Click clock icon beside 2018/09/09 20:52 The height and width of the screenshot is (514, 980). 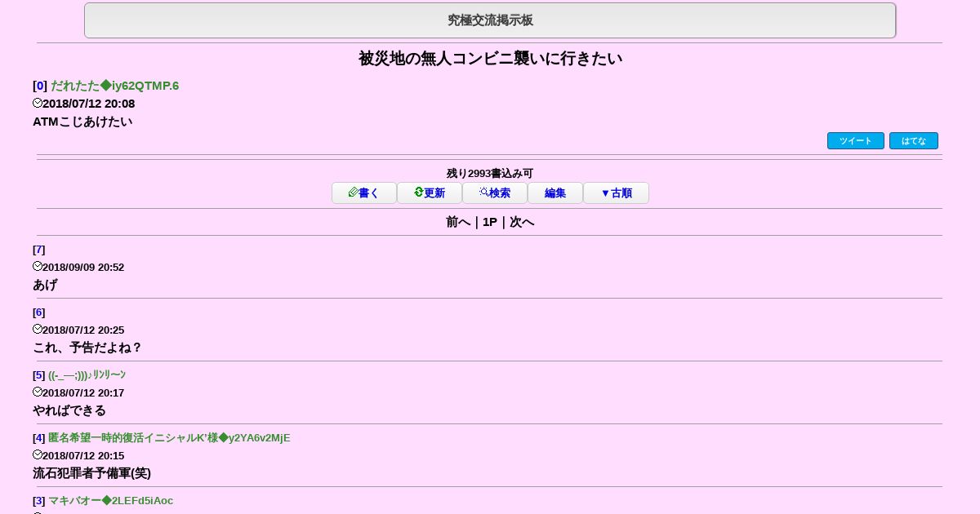(x=38, y=266)
